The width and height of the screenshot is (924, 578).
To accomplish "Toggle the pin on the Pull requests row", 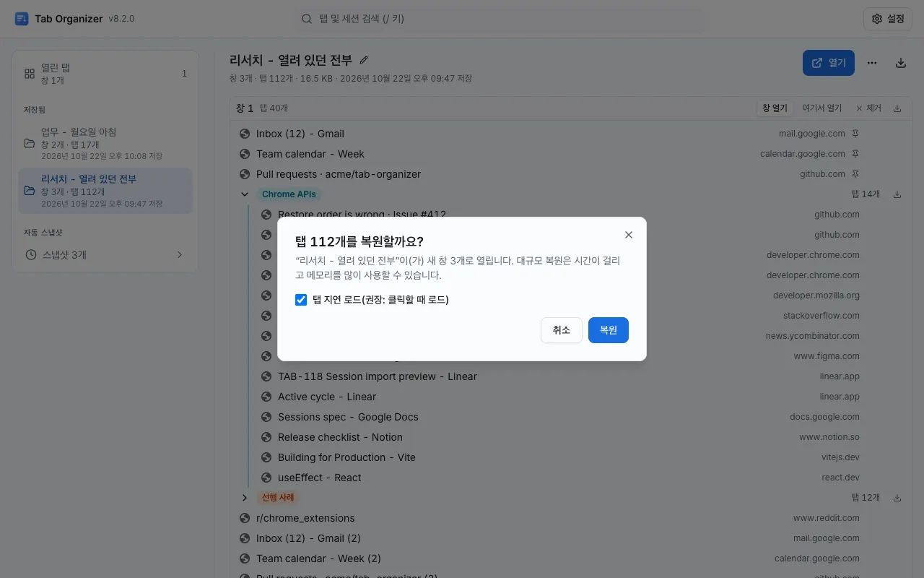I will pyautogui.click(x=855, y=174).
